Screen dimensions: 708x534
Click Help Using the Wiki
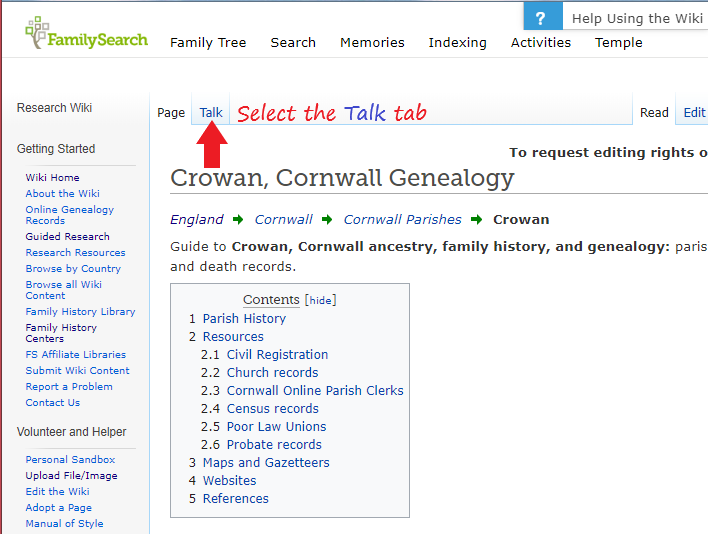click(x=637, y=18)
